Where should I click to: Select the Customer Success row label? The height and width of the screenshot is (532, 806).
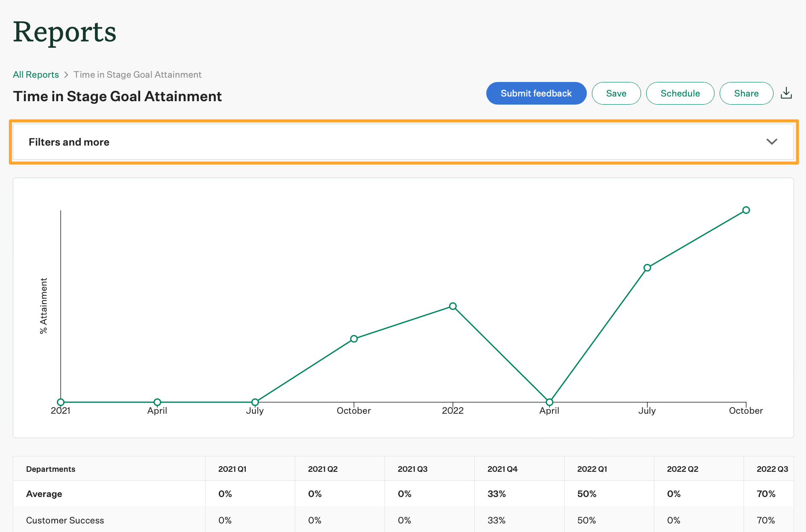pos(65,520)
